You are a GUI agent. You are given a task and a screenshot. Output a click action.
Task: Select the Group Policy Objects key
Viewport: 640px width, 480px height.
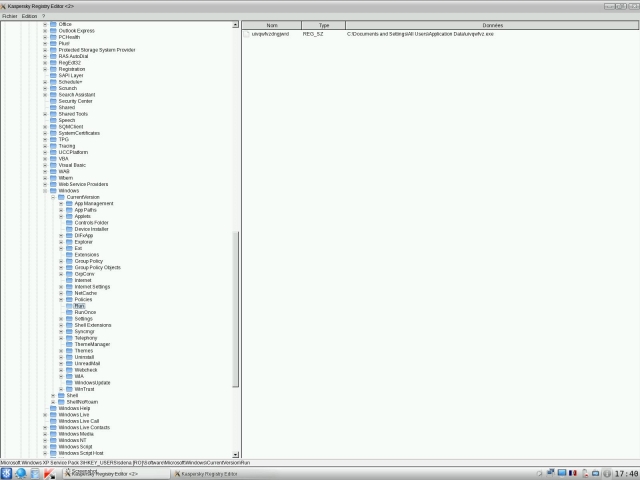point(98,268)
